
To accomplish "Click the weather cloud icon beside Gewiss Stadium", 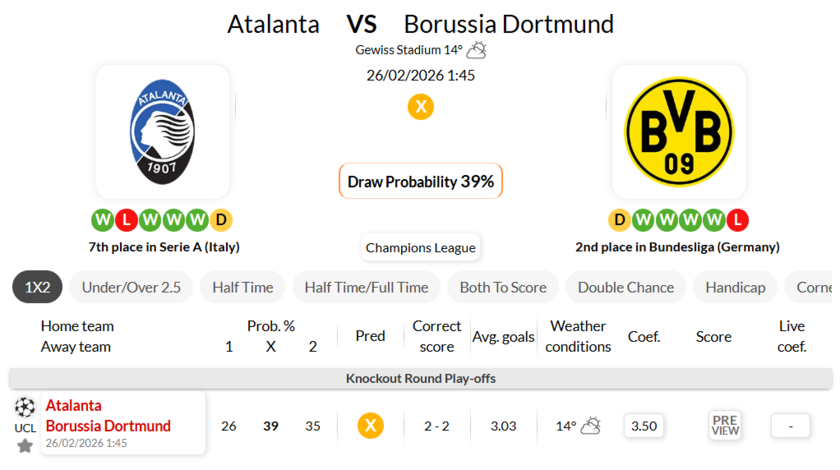I will tap(477, 50).
